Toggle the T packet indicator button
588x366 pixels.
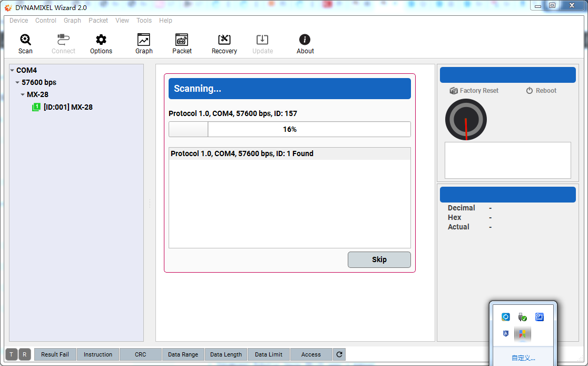tap(11, 354)
